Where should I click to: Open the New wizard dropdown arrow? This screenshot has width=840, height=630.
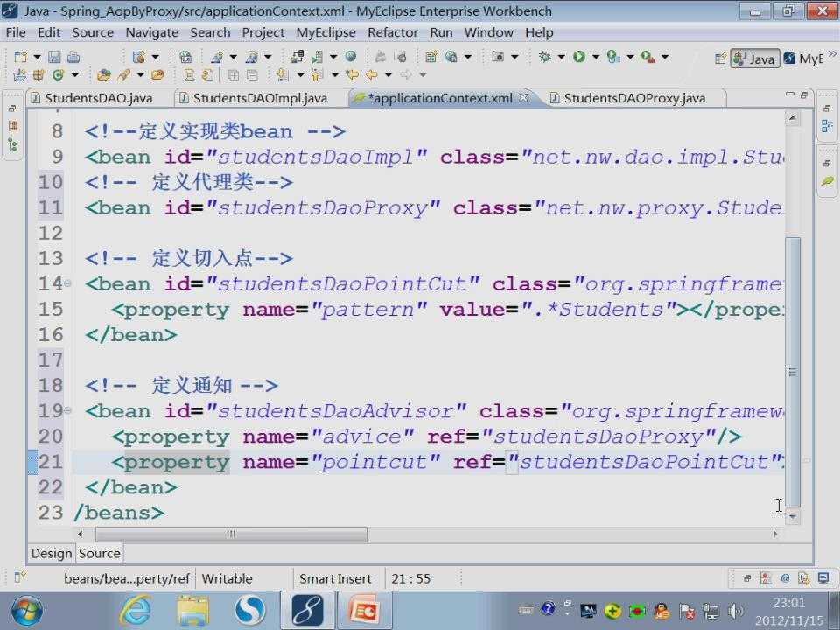point(37,57)
